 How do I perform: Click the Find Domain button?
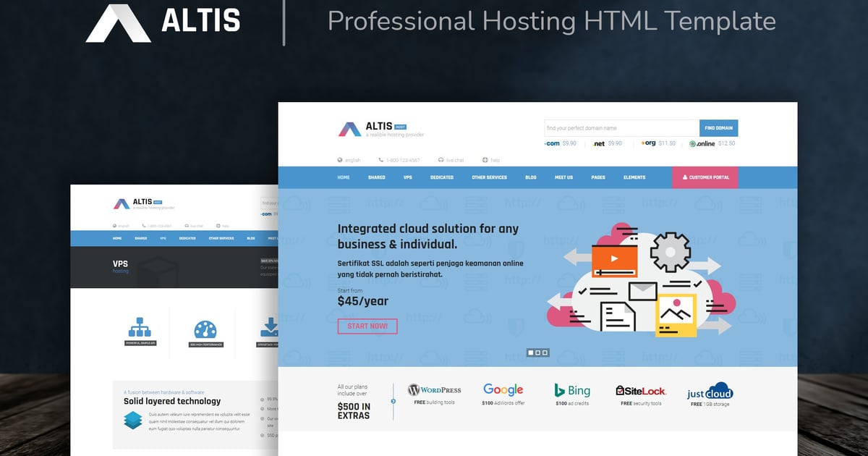[x=718, y=128]
